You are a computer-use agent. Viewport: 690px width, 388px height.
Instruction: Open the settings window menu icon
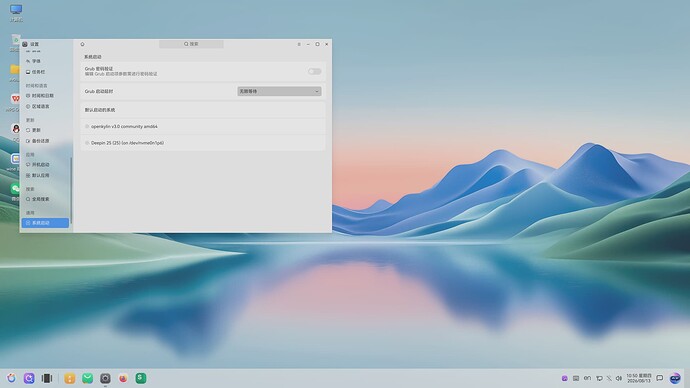pyautogui.click(x=299, y=44)
